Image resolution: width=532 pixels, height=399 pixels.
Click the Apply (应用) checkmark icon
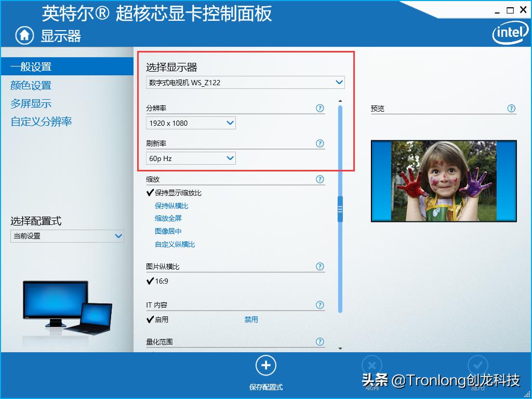coord(478,365)
